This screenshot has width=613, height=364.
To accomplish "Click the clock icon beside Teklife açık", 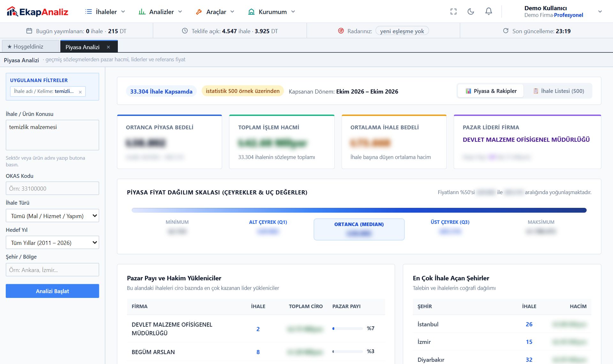I will pyautogui.click(x=185, y=31).
